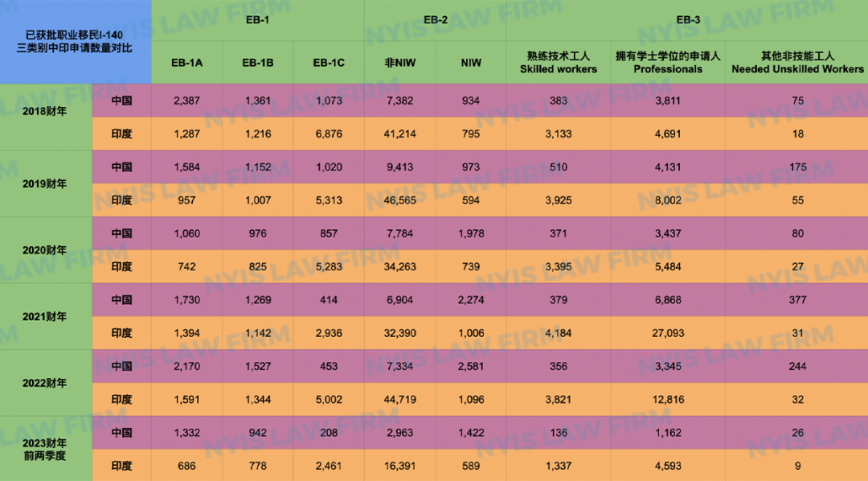Select the cell showing 1,584

[186, 166]
